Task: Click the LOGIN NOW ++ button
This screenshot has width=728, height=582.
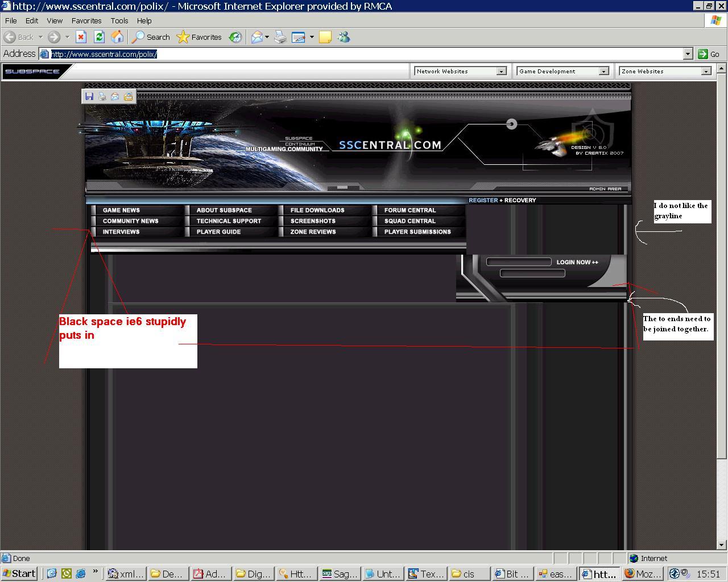Action: point(577,262)
